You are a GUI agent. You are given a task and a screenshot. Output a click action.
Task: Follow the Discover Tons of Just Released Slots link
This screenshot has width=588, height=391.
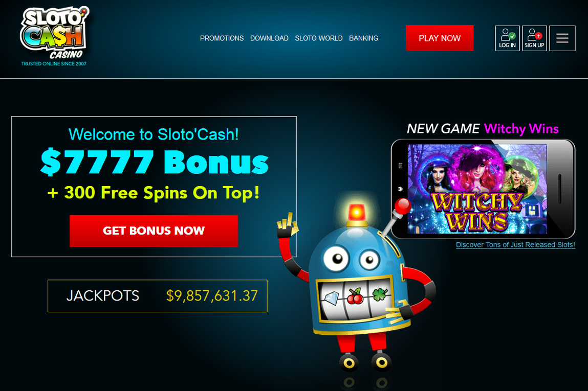click(515, 244)
